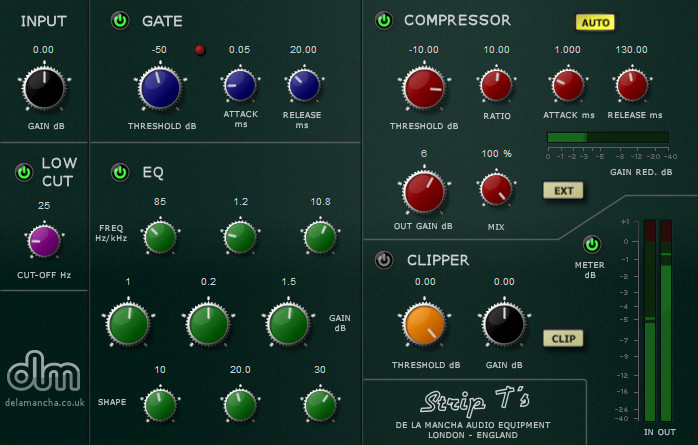Click the Compressor ratio value 10.00
The width and height of the screenshot is (698, 445).
pos(496,50)
